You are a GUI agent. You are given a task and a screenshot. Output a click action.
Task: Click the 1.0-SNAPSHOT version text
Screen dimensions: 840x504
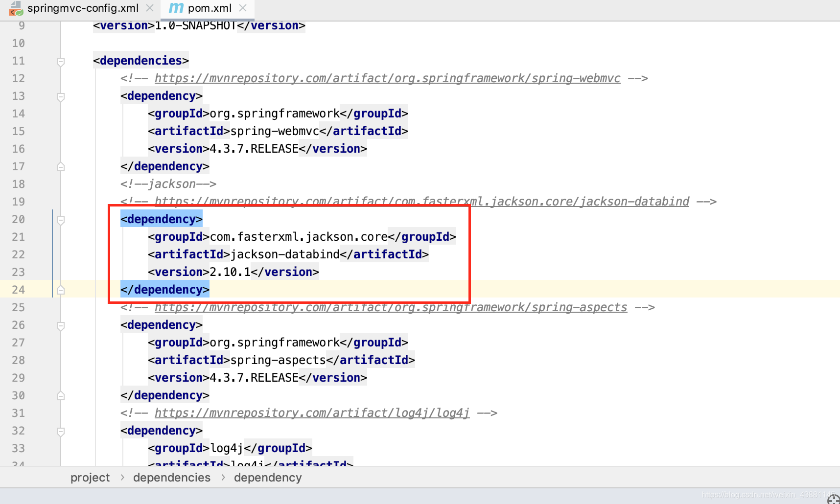pos(196,25)
